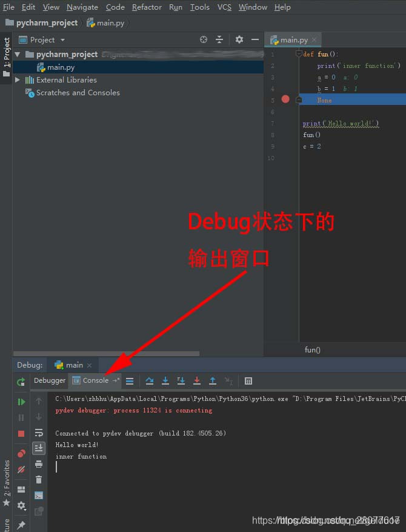406x532 pixels.
Task: Select main.py in project tree
Action: point(138,67)
